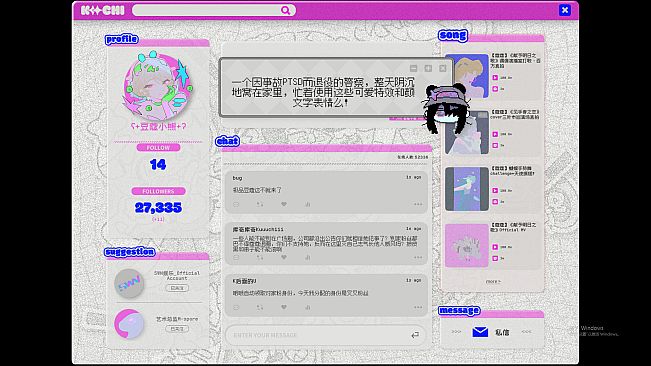The height and width of the screenshot is (366, 651).
Task: Click play icon on the first song
Action: (495, 78)
